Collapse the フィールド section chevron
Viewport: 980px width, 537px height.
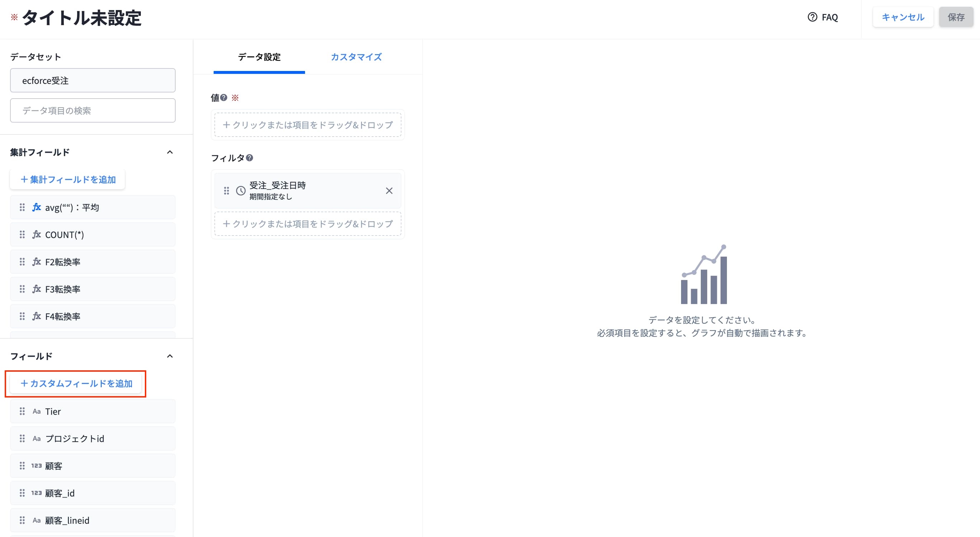click(x=170, y=356)
